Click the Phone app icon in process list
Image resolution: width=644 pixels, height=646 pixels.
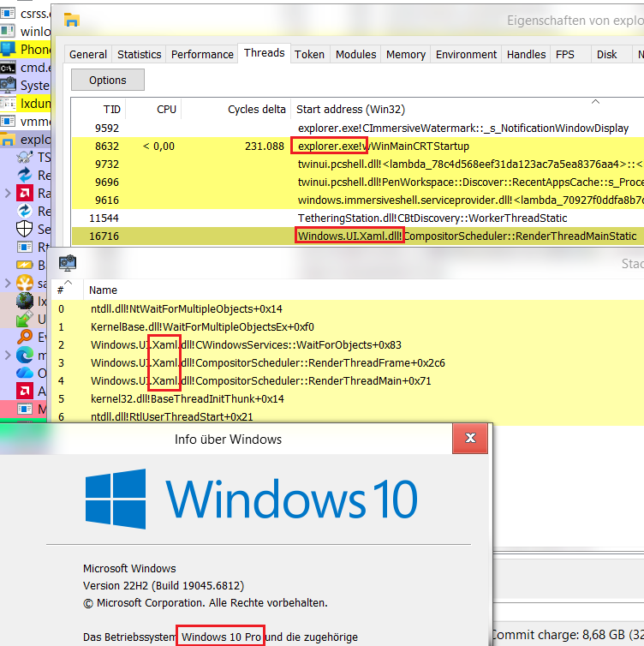point(8,49)
